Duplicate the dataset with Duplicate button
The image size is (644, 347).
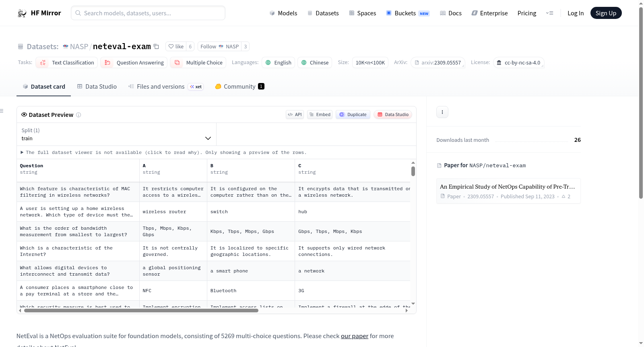pyautogui.click(x=353, y=115)
